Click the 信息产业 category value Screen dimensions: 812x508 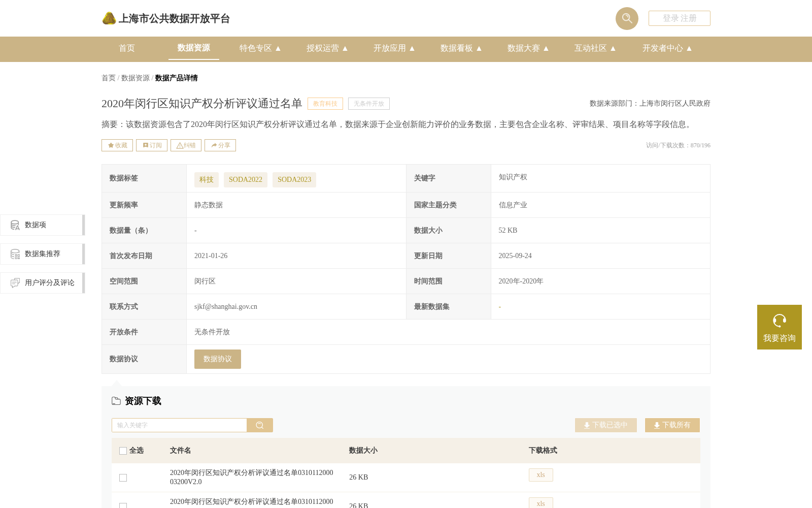(513, 205)
